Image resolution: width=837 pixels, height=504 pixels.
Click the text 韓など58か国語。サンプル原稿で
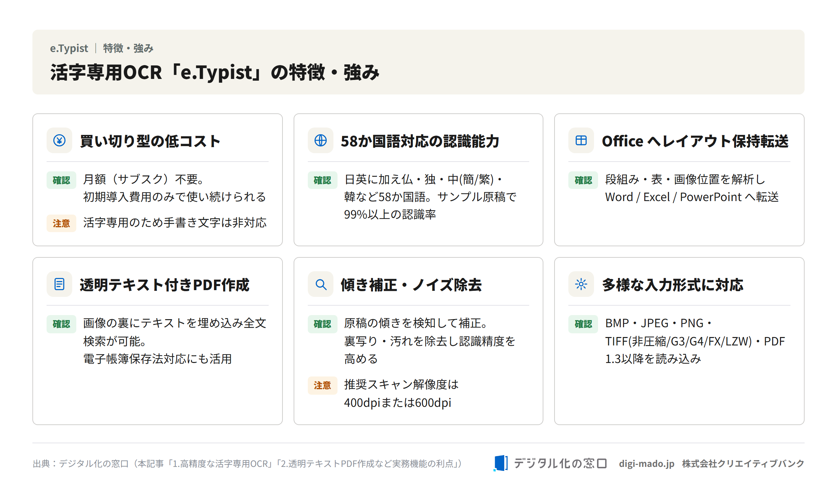coord(430,197)
